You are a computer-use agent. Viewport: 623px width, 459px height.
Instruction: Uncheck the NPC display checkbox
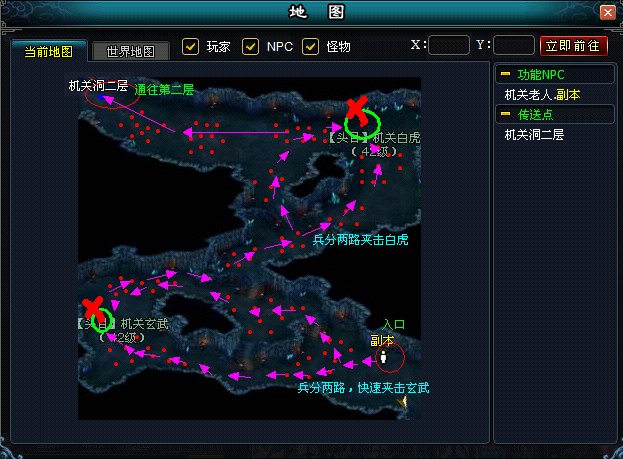click(x=251, y=47)
